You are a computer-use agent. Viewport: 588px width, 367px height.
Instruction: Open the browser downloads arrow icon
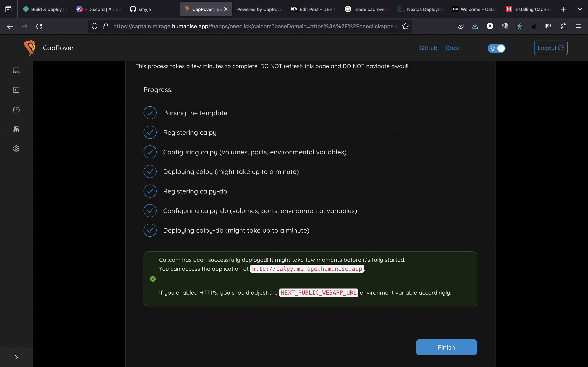pos(475,26)
